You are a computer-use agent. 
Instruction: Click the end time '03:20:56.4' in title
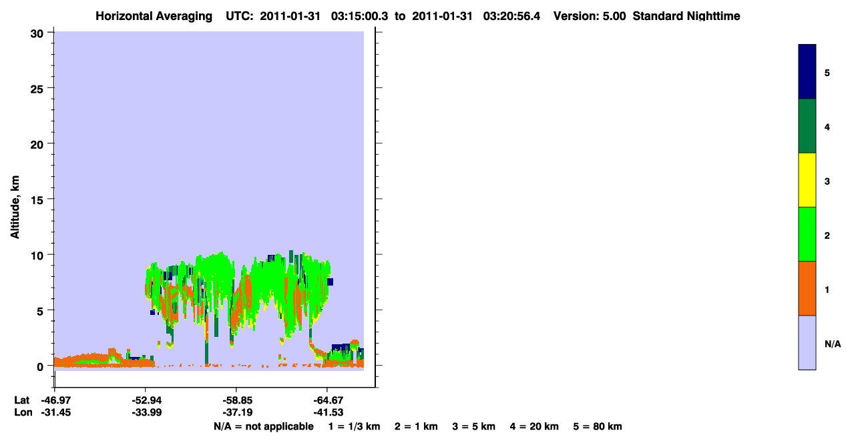[x=512, y=16]
